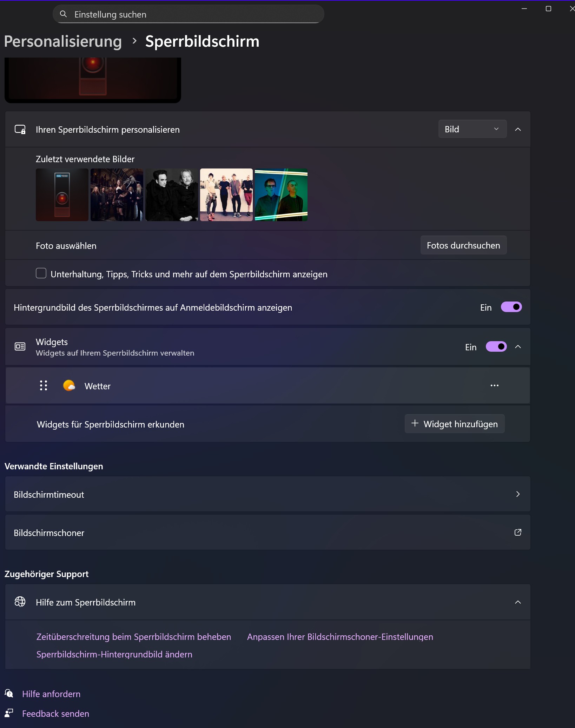Disable the Widgets toggle
The width and height of the screenshot is (575, 728).
(x=496, y=346)
